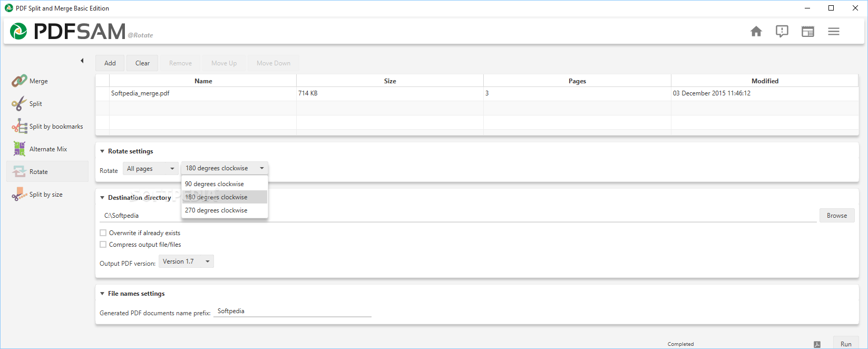The image size is (868, 349).
Task: Collapse the sidebar with the left arrow
Action: [82, 61]
